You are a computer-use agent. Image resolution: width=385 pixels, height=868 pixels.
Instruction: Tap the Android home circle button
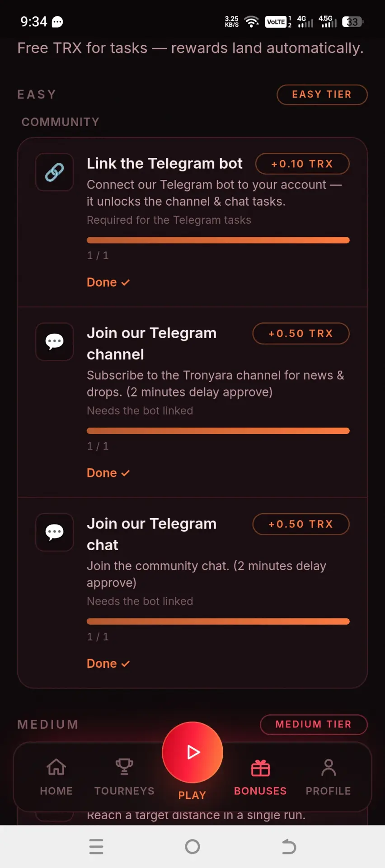pyautogui.click(x=192, y=846)
